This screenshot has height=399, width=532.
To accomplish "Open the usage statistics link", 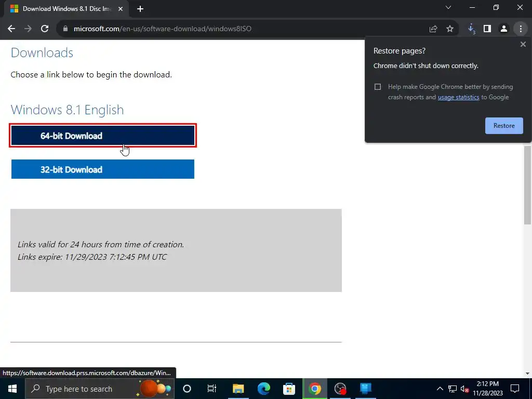I will point(458,97).
